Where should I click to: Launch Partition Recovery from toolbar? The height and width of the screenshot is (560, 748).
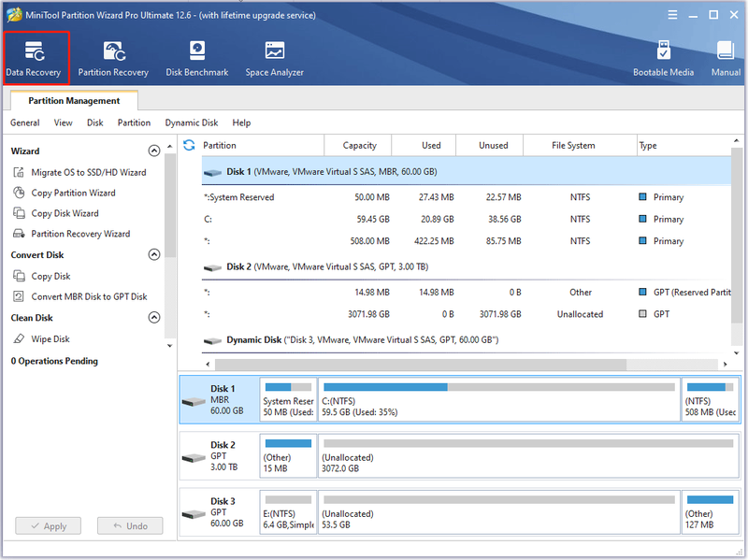113,59
